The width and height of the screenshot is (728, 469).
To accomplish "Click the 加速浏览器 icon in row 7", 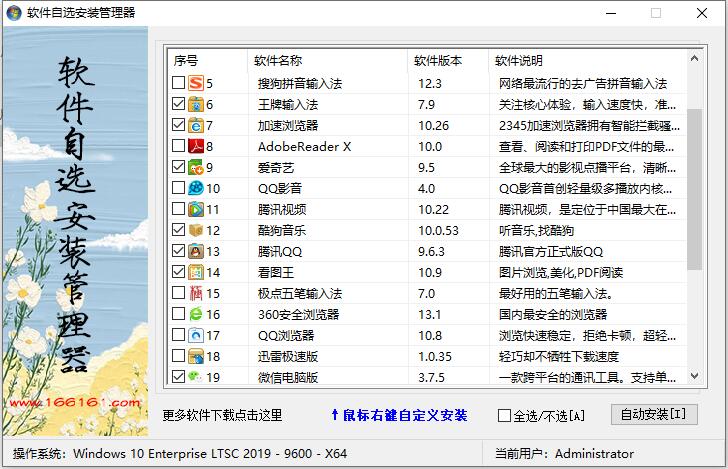I will pos(196,125).
